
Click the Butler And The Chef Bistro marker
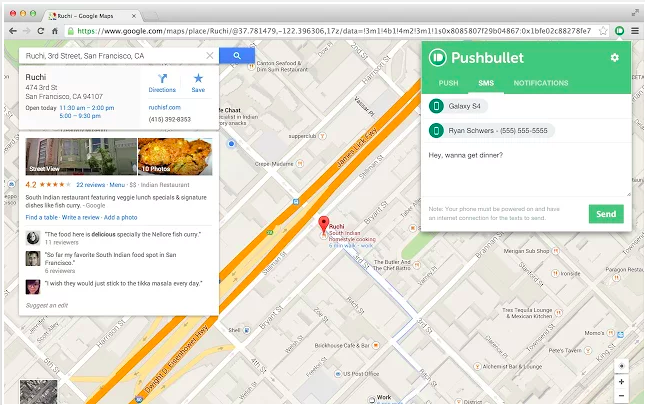[x=416, y=265]
